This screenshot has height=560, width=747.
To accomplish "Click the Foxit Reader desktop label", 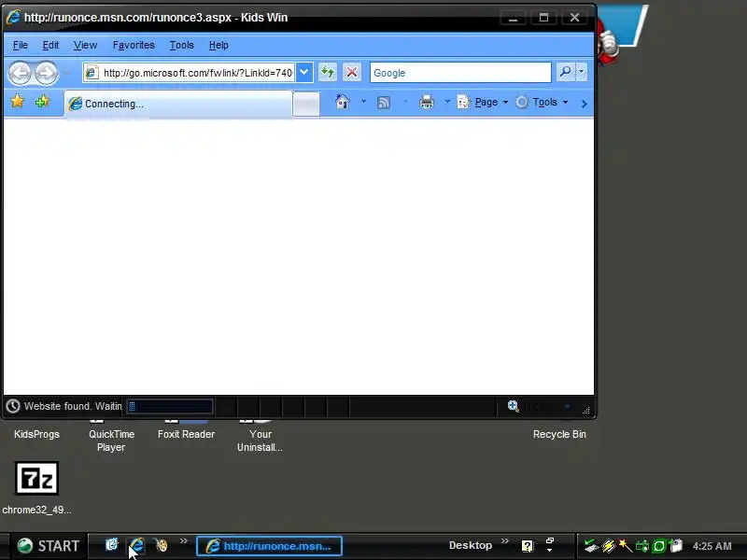I will click(x=186, y=434).
